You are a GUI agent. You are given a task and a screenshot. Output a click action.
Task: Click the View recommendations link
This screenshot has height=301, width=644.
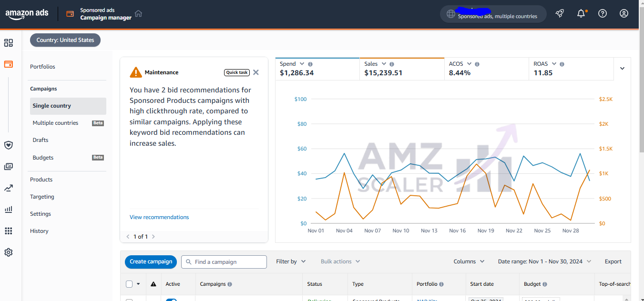pos(159,217)
